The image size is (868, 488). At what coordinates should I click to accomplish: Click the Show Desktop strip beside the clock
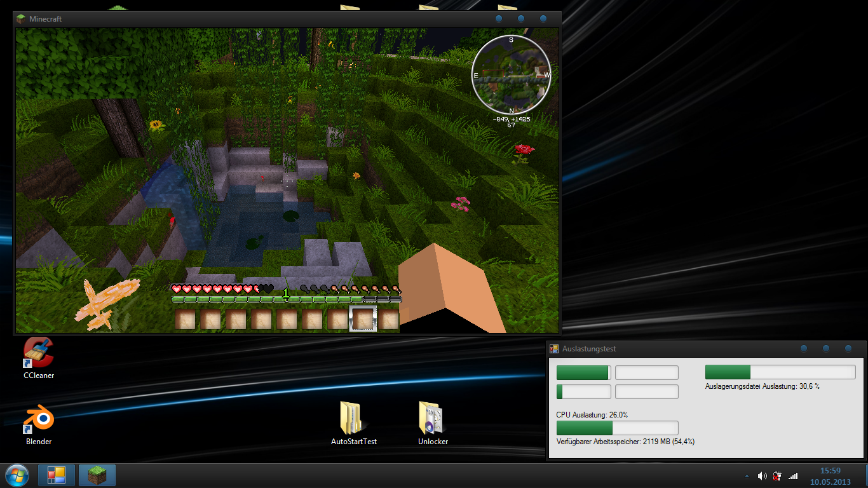pyautogui.click(x=864, y=476)
